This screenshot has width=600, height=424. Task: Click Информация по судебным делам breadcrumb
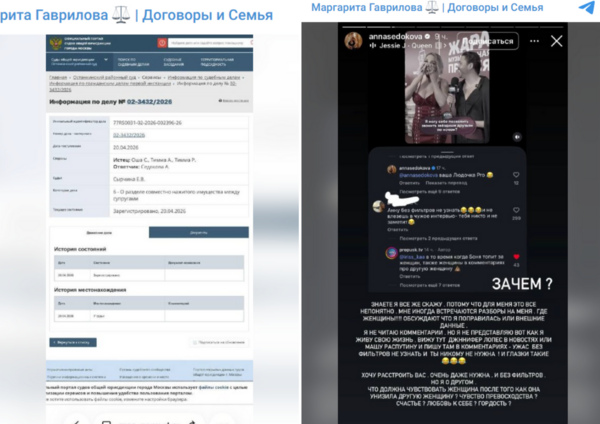tap(204, 77)
